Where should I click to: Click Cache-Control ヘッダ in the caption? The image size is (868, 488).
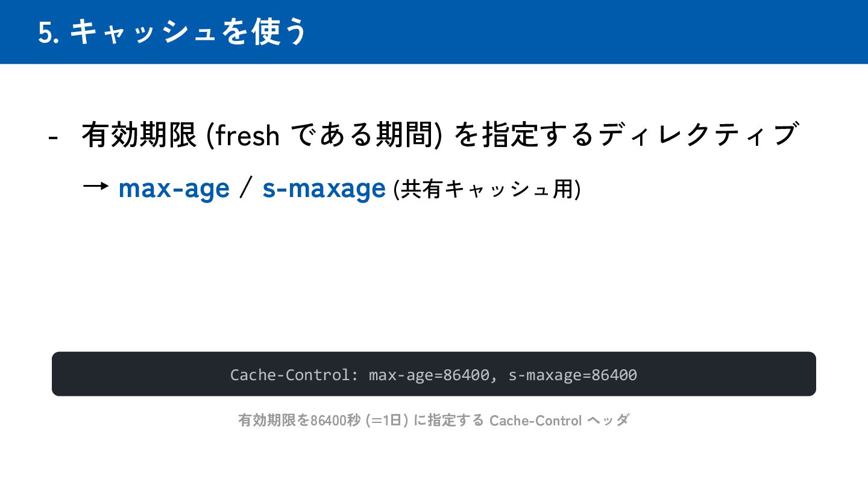(x=559, y=420)
